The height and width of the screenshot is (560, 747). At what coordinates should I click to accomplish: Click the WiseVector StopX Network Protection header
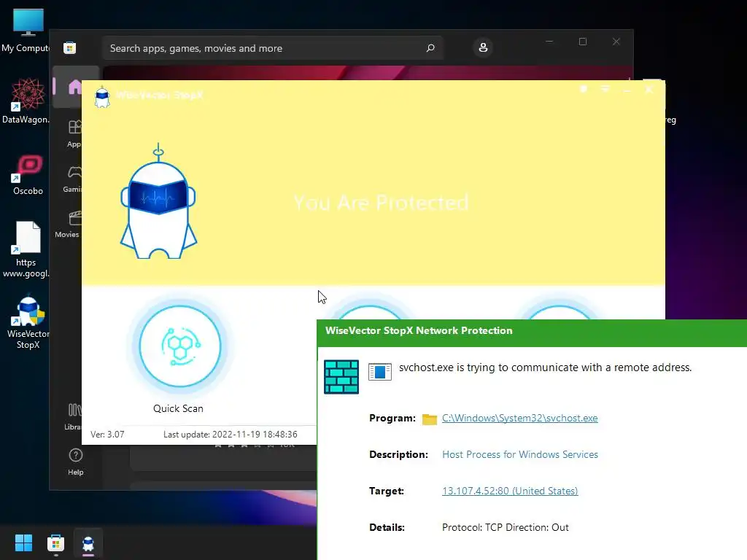tap(419, 330)
